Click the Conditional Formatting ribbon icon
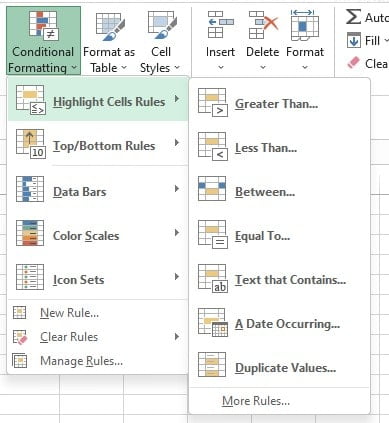 point(43,25)
